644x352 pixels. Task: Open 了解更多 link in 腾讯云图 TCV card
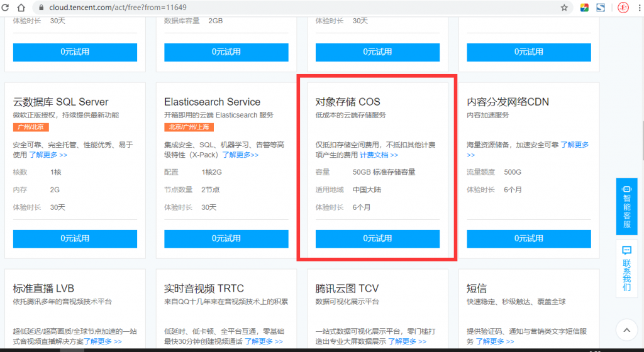(x=408, y=341)
